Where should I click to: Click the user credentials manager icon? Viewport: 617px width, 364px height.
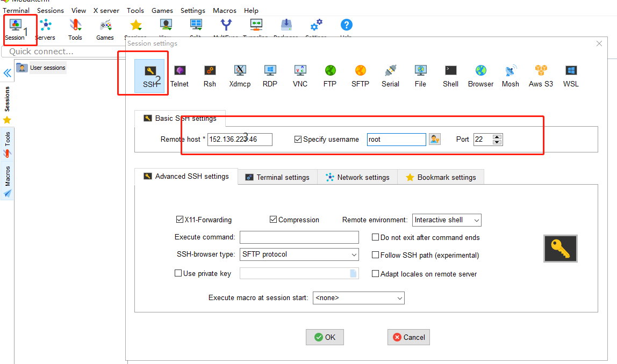click(435, 139)
